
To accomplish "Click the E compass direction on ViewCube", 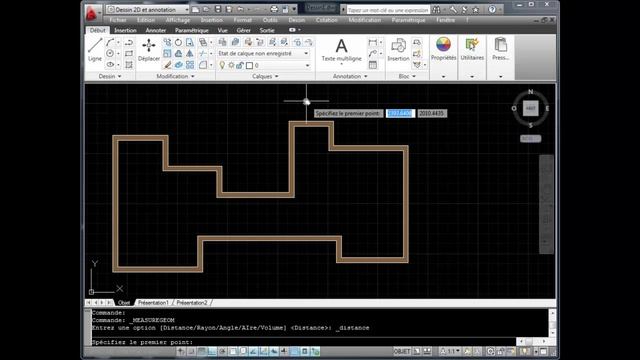I will click(x=547, y=108).
